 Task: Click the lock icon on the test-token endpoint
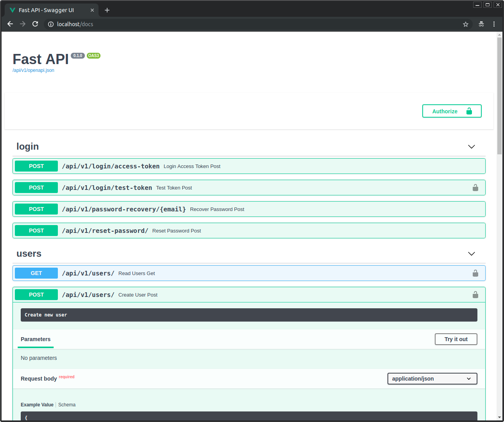[x=475, y=188]
